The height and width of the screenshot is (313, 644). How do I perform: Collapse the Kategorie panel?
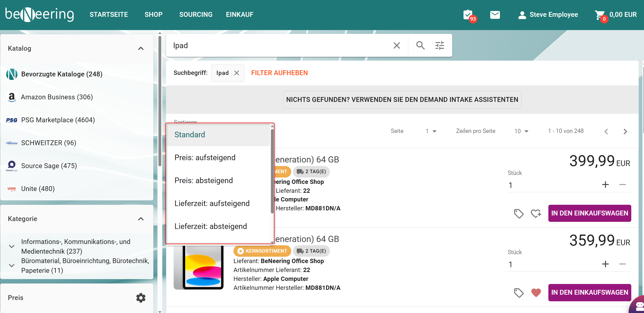(x=141, y=219)
